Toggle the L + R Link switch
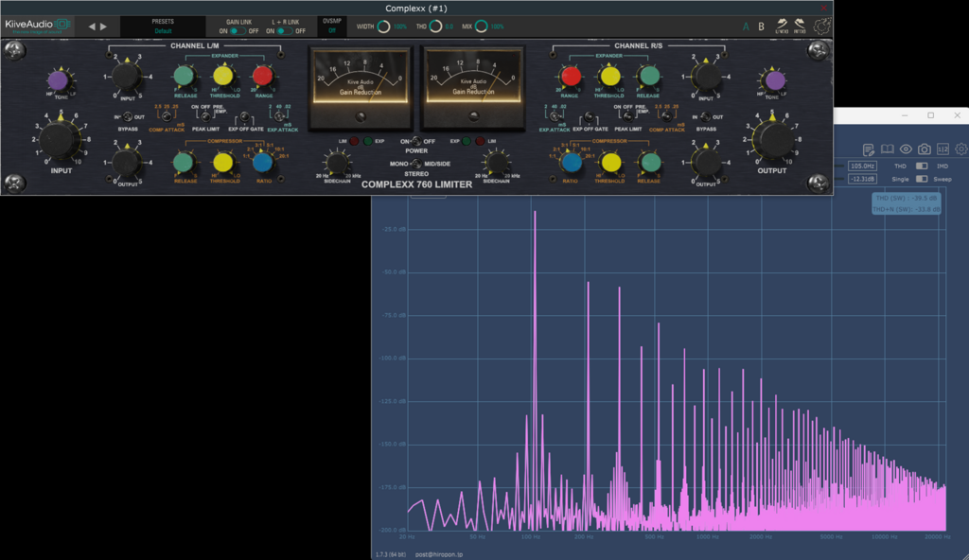 pyautogui.click(x=284, y=31)
